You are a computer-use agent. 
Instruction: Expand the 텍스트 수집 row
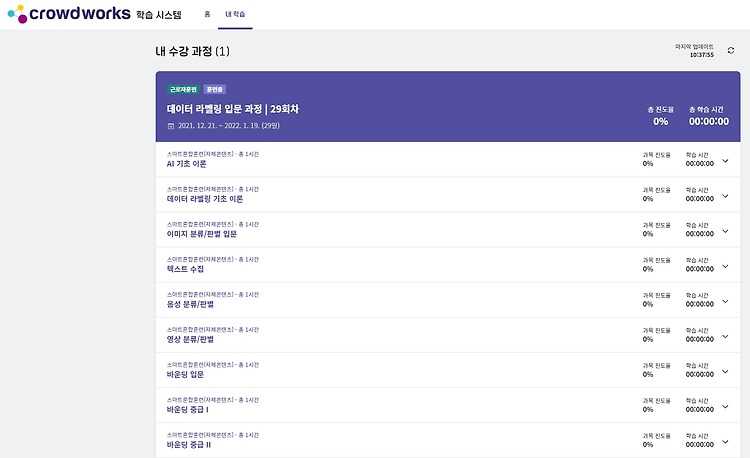pos(725,266)
